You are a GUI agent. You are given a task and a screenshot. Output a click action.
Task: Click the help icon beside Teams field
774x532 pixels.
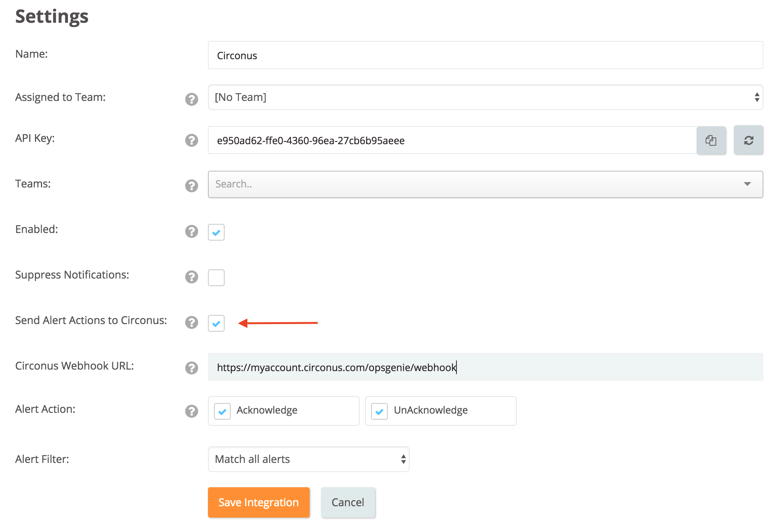192,186
